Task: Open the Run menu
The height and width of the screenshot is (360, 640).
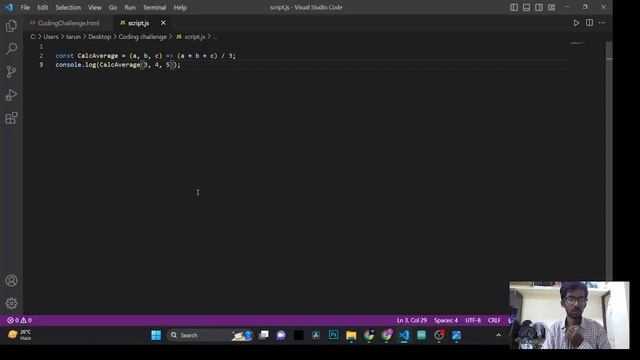Action: pyautogui.click(x=130, y=7)
